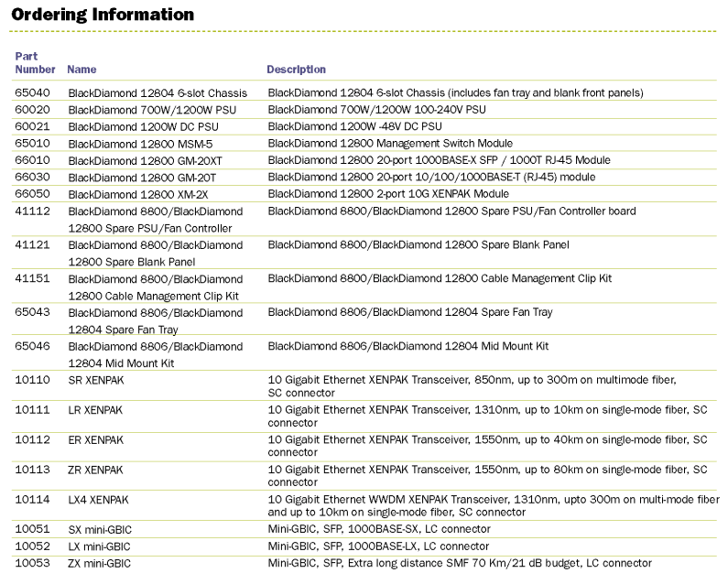Click part number 10114
728x584 pixels.
tap(32, 500)
